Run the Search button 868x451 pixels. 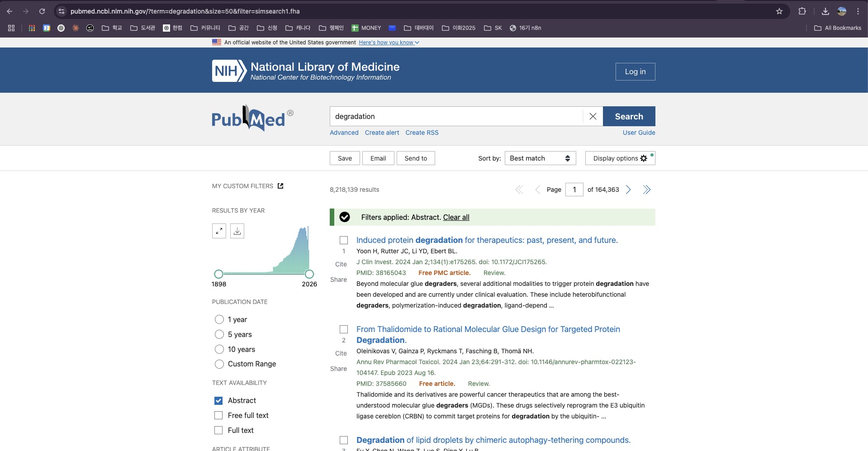629,116
